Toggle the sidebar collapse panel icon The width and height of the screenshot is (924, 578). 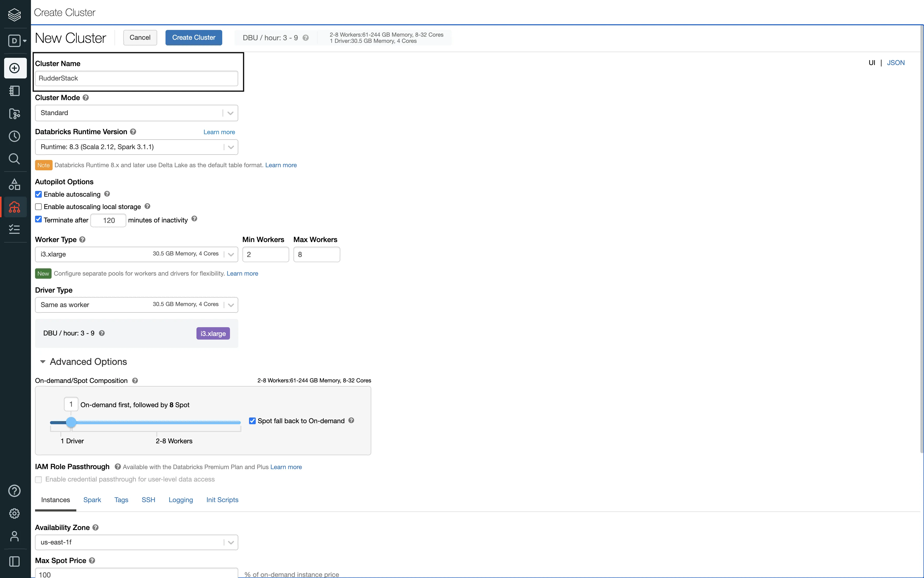14,561
